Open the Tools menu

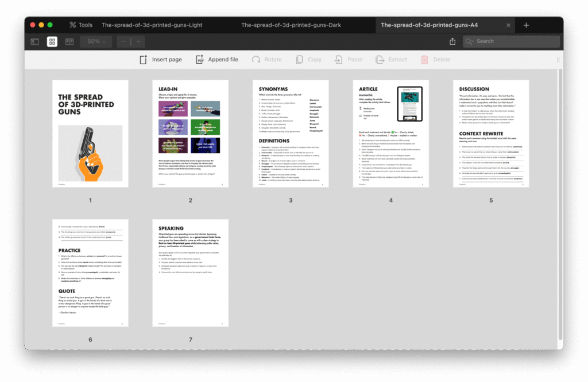pyautogui.click(x=80, y=25)
